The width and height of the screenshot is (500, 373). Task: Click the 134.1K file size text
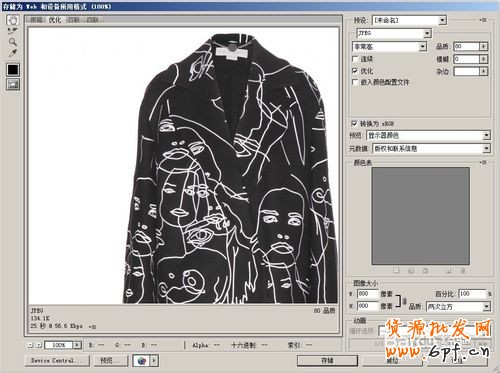point(40,318)
